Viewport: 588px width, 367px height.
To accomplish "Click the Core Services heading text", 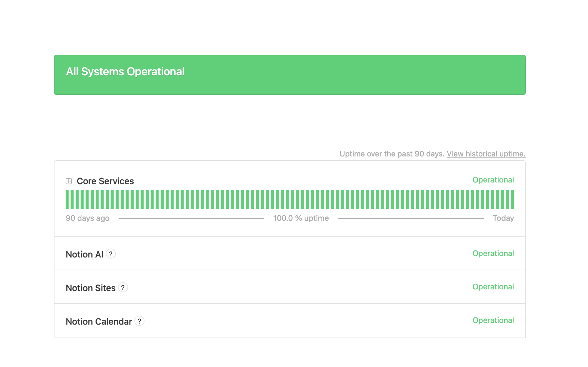I will [105, 181].
